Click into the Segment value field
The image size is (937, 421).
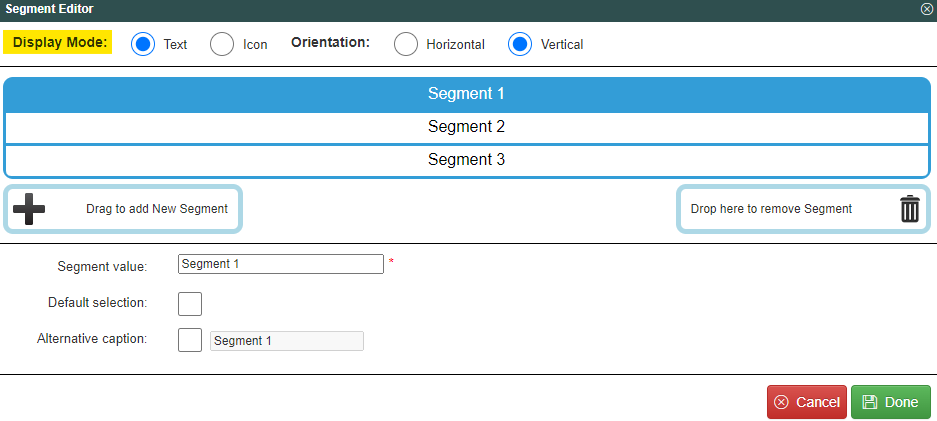[280, 264]
